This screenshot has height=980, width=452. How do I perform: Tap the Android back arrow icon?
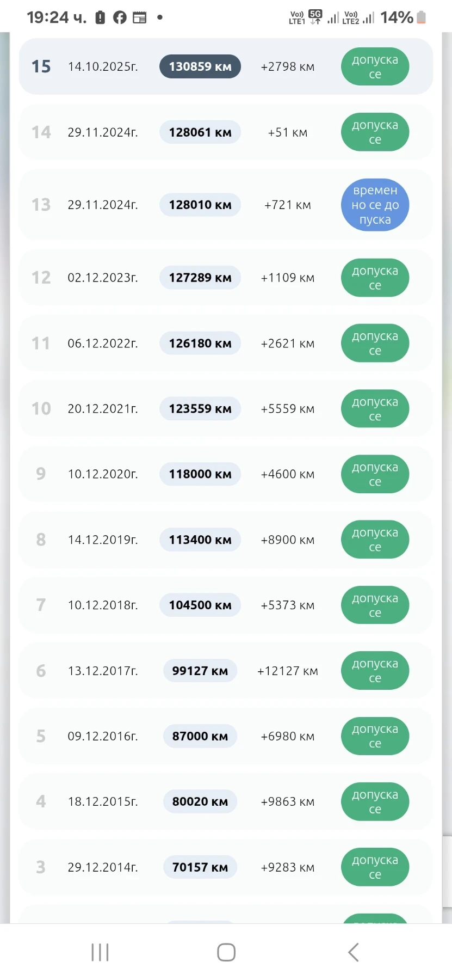click(354, 952)
